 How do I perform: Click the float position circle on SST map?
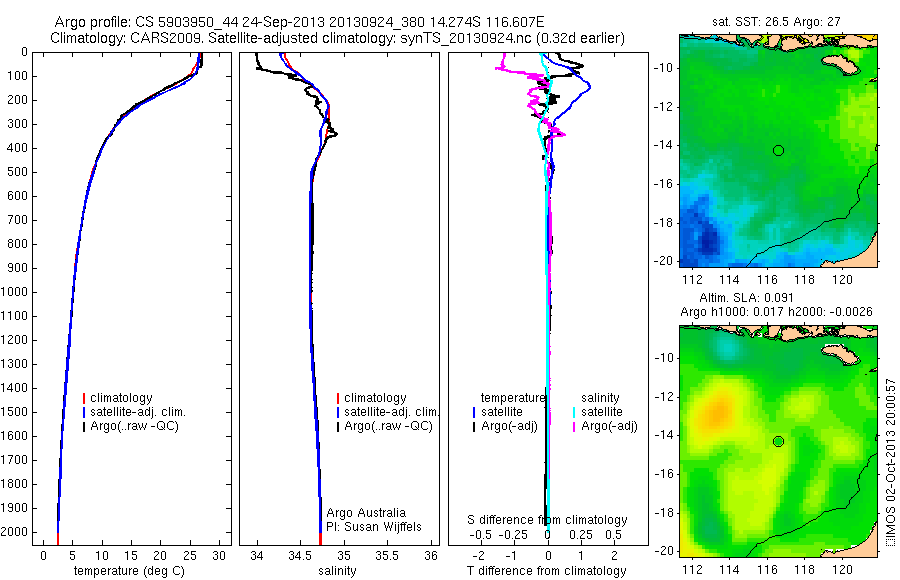(x=778, y=150)
